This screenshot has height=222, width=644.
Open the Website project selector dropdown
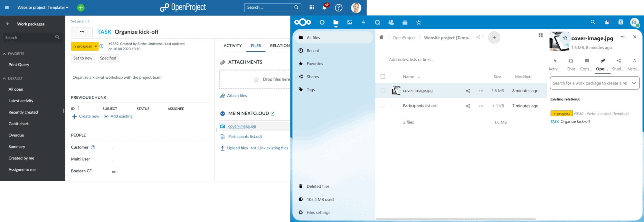click(43, 7)
